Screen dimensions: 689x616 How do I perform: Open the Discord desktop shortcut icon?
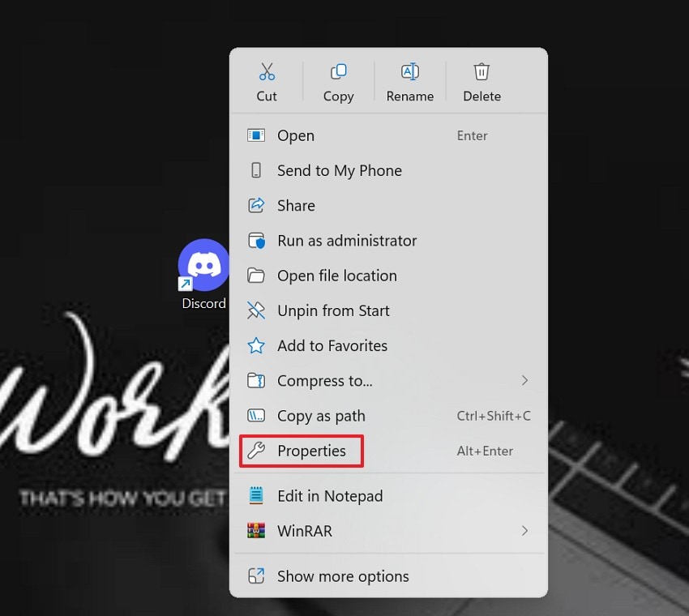coord(203,263)
